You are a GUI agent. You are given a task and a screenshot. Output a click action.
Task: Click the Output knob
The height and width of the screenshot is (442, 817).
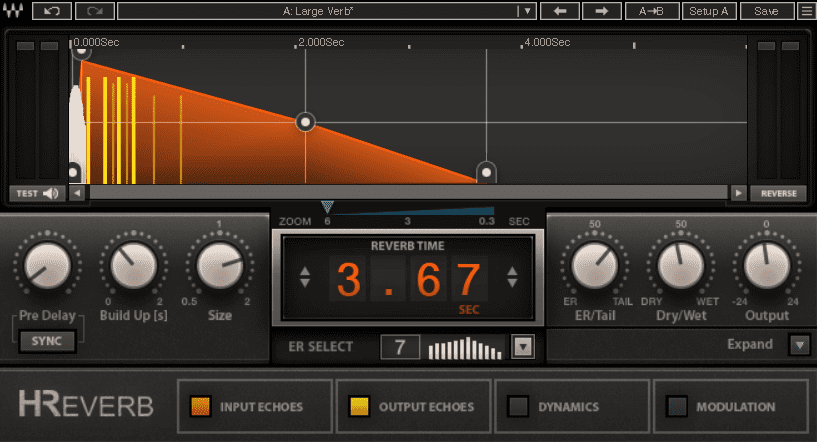click(x=766, y=266)
